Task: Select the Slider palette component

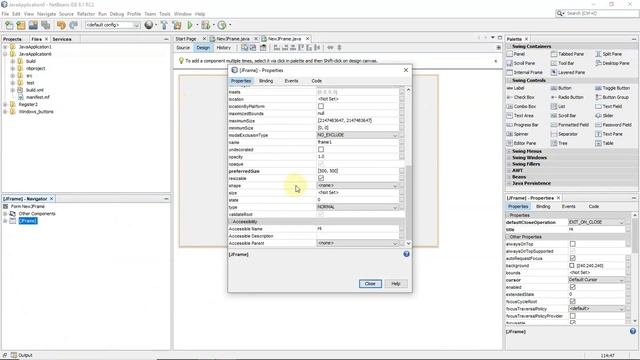Action: (x=604, y=116)
